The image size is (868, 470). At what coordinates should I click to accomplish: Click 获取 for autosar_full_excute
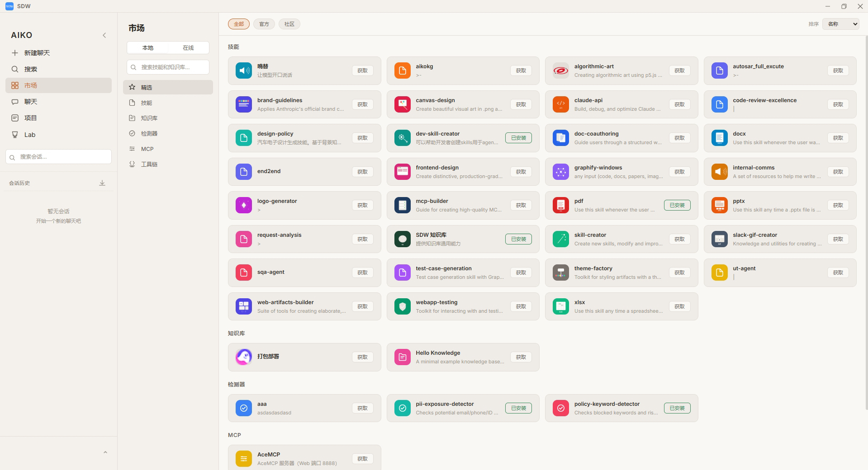[838, 70]
